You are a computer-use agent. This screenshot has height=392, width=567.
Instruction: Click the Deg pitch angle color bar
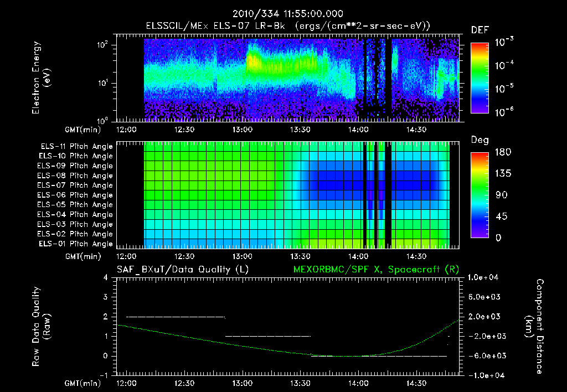click(480, 195)
